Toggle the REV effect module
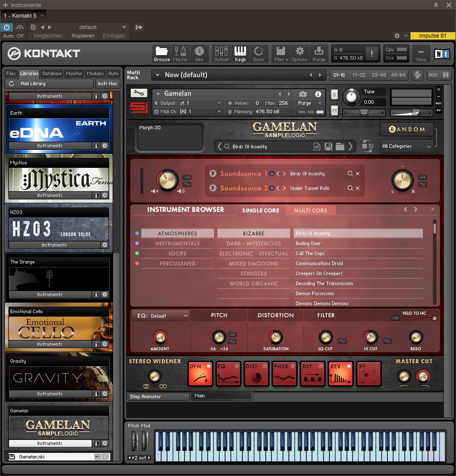The image size is (456, 476). [x=340, y=374]
